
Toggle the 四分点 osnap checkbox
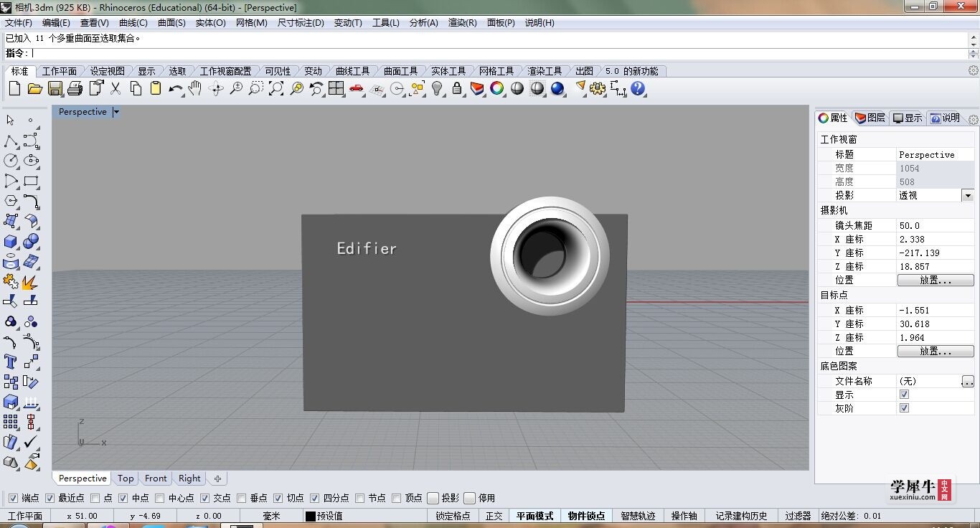pos(314,498)
